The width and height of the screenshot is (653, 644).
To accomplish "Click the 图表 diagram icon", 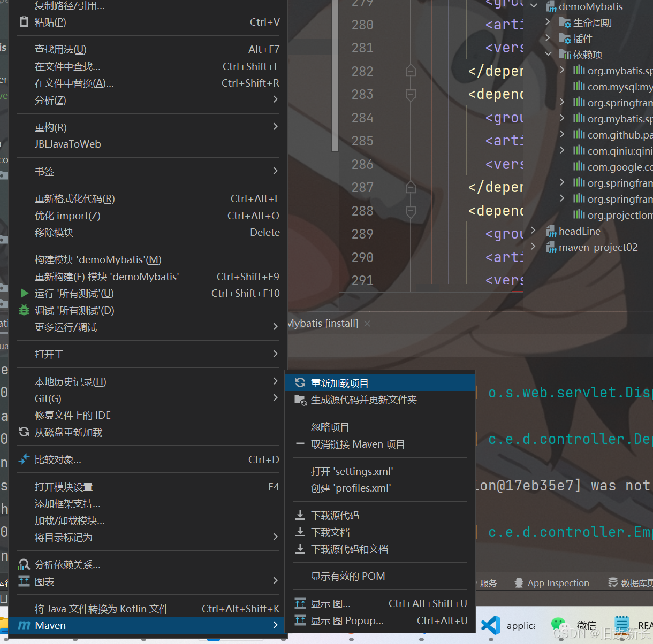I will 24,581.
